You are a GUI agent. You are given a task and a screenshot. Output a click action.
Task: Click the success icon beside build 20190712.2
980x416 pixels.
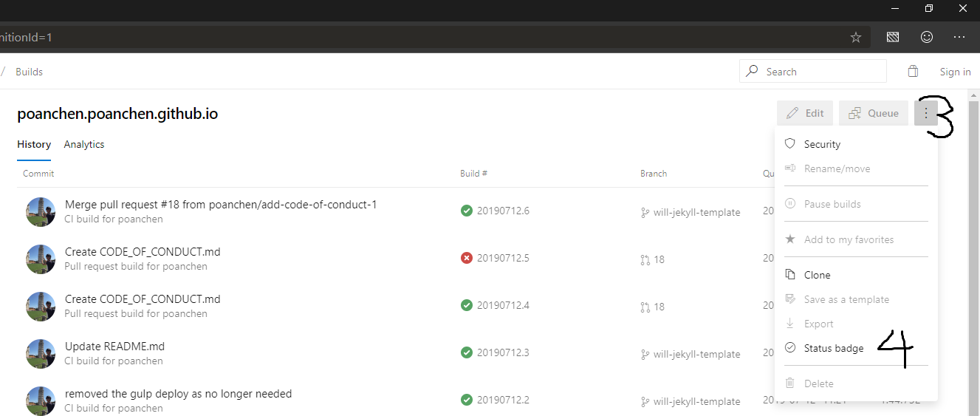tap(467, 400)
